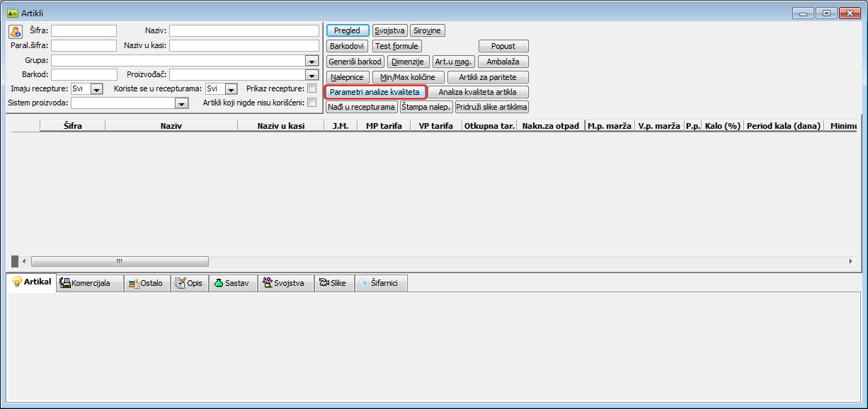The image size is (868, 409).
Task: Switch to the Sastav flask tab
Action: (x=233, y=283)
